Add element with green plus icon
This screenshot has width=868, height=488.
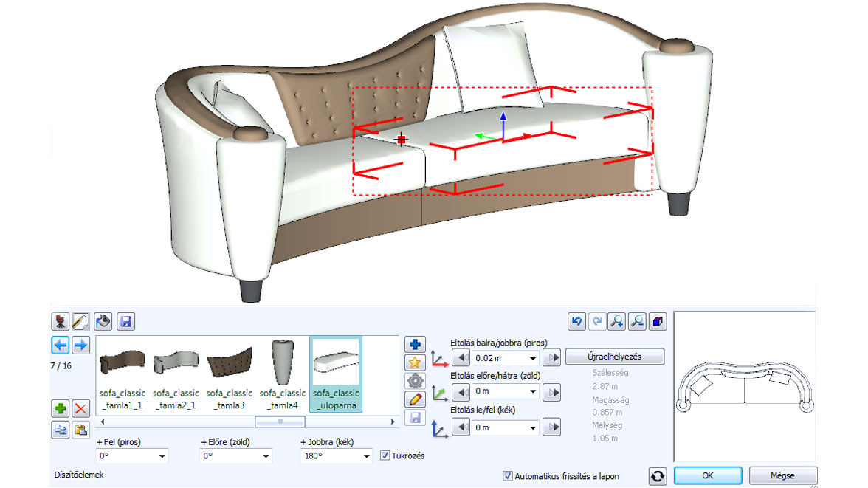click(x=60, y=409)
